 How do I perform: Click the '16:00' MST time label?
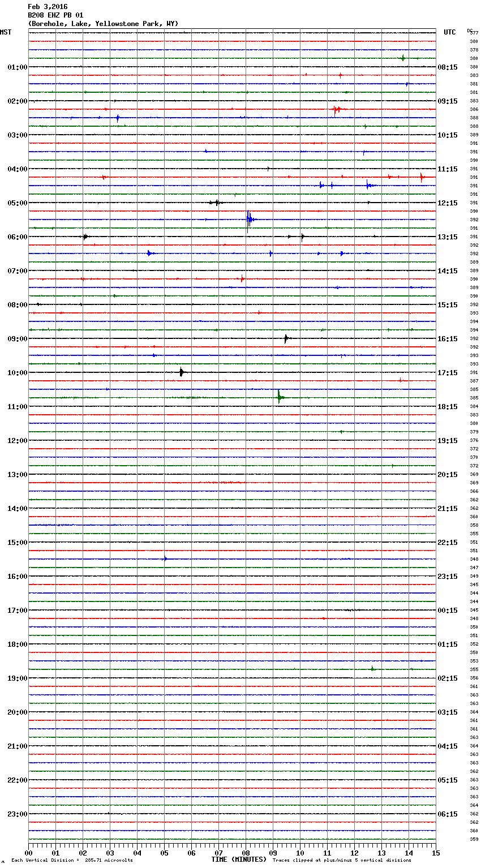click(x=17, y=577)
